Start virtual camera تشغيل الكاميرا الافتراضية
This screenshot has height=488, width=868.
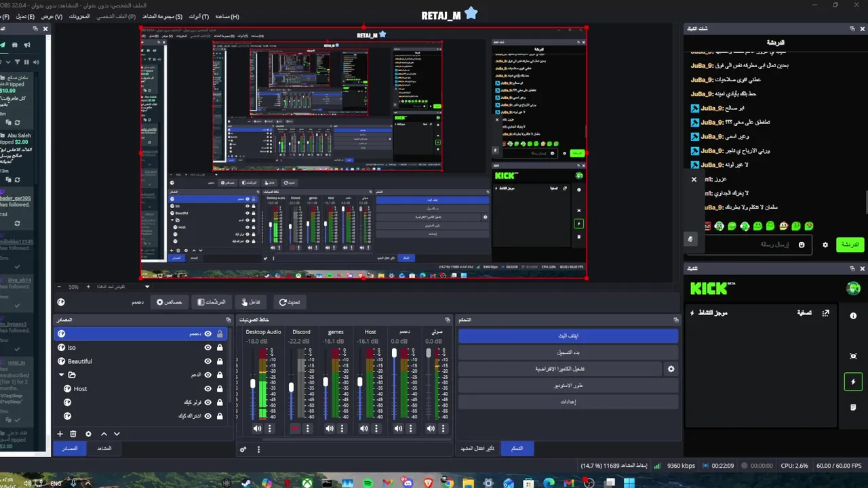(x=560, y=369)
